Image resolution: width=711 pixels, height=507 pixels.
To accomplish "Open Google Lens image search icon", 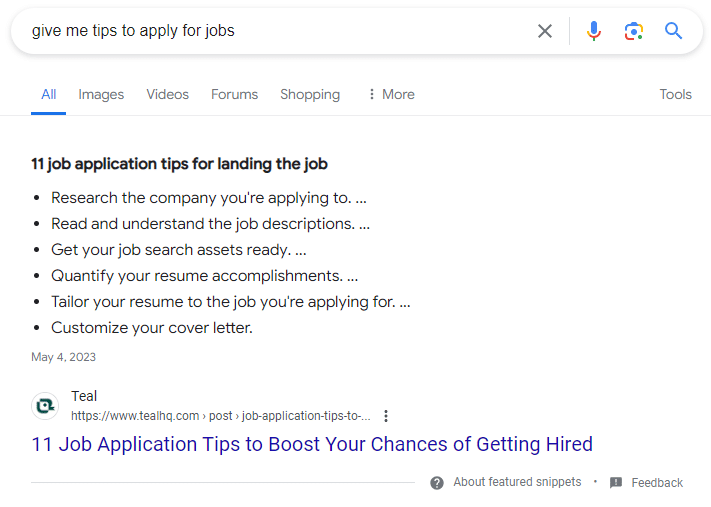I will click(x=634, y=31).
